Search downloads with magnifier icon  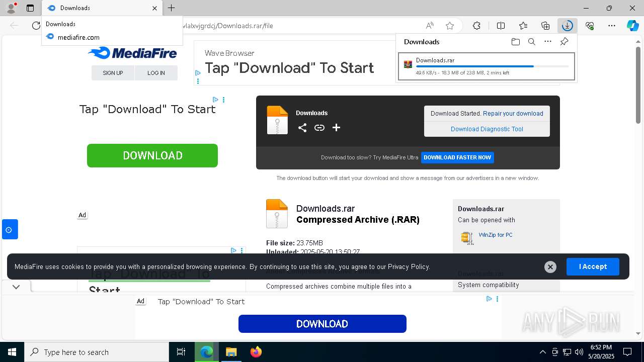coord(531,42)
